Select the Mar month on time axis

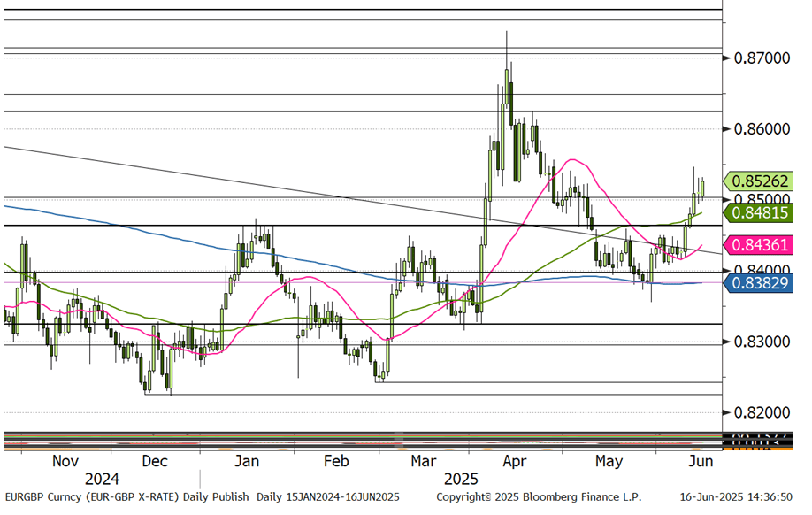423,461
